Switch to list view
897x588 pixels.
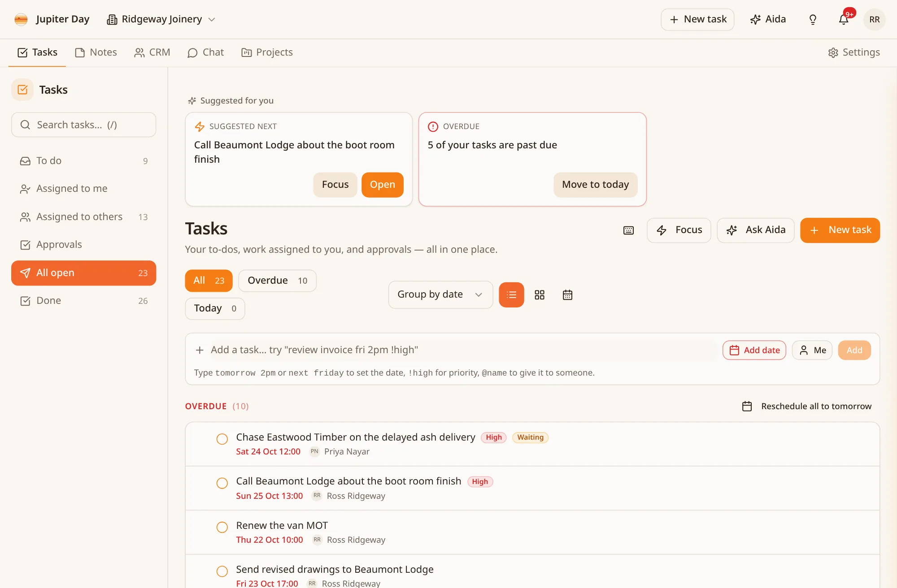pos(511,295)
